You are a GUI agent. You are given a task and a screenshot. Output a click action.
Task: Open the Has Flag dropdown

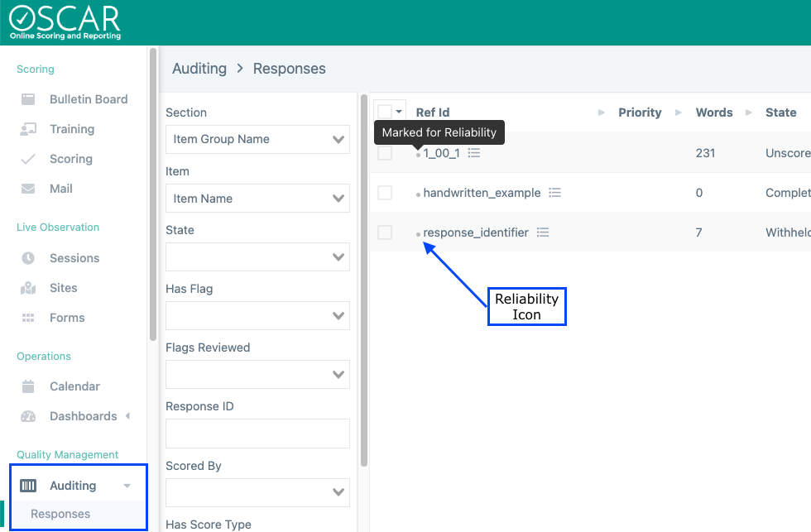[257, 315]
